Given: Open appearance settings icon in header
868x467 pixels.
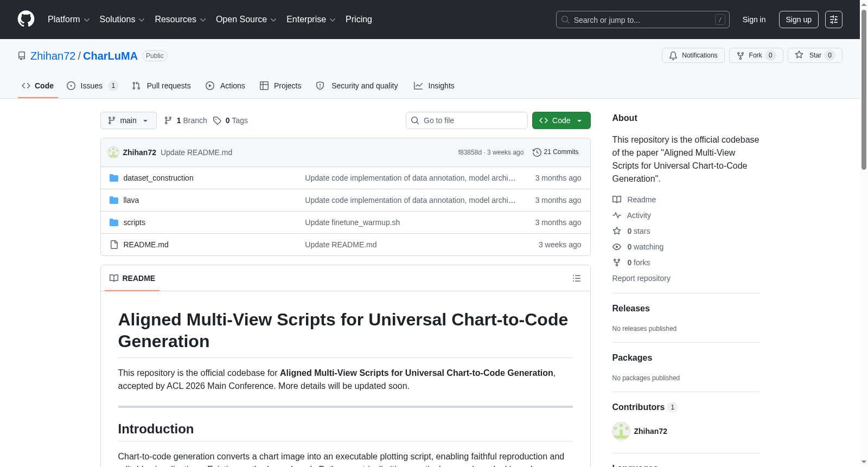Looking at the screenshot, I should click(834, 20).
